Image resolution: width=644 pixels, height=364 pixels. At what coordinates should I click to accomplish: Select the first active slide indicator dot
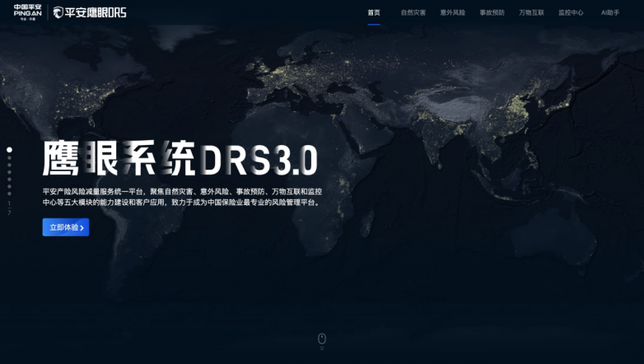[x=10, y=150]
